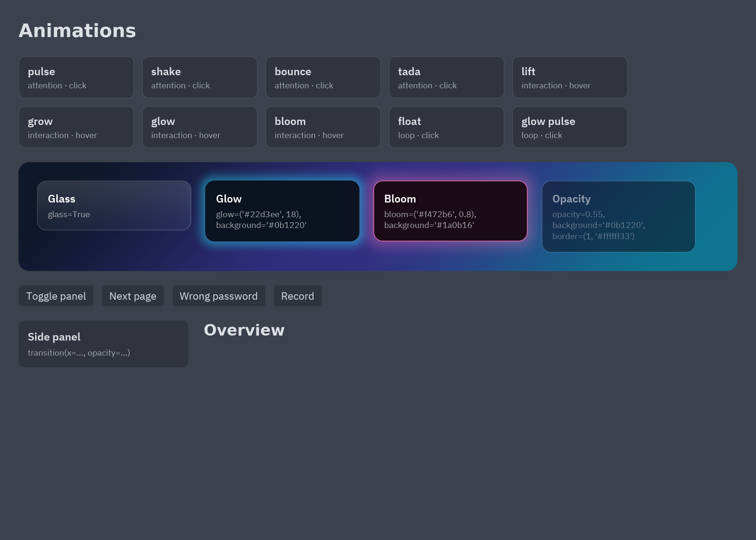Activate the glow pulse loop card
The height and width of the screenshot is (540, 756).
tap(570, 127)
